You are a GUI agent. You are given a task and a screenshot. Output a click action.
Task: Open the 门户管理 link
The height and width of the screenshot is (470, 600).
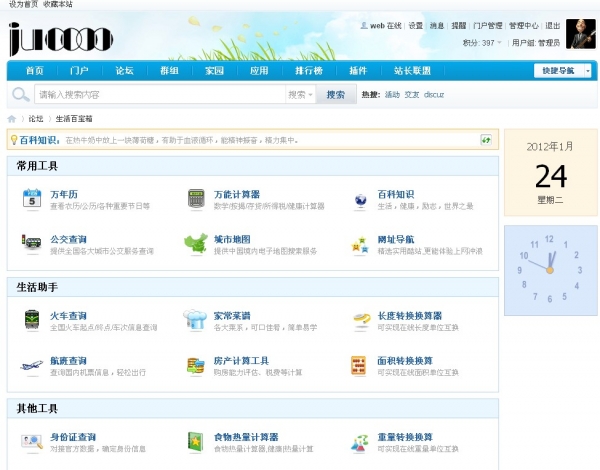(488, 26)
